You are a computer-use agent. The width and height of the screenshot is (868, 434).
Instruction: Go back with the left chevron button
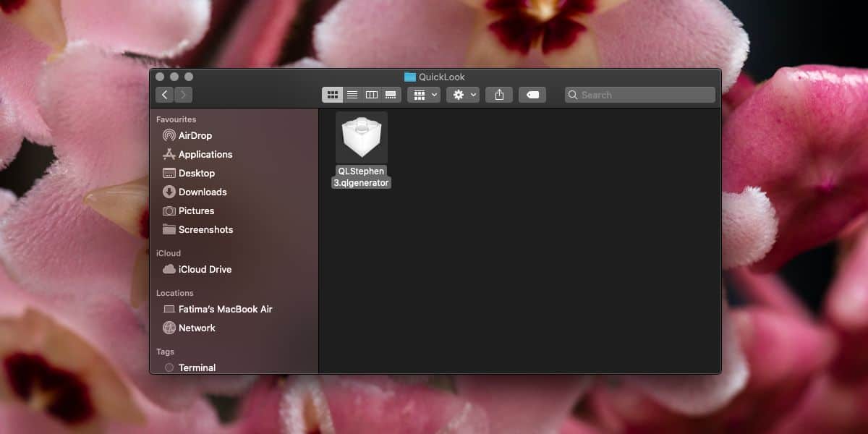(164, 95)
